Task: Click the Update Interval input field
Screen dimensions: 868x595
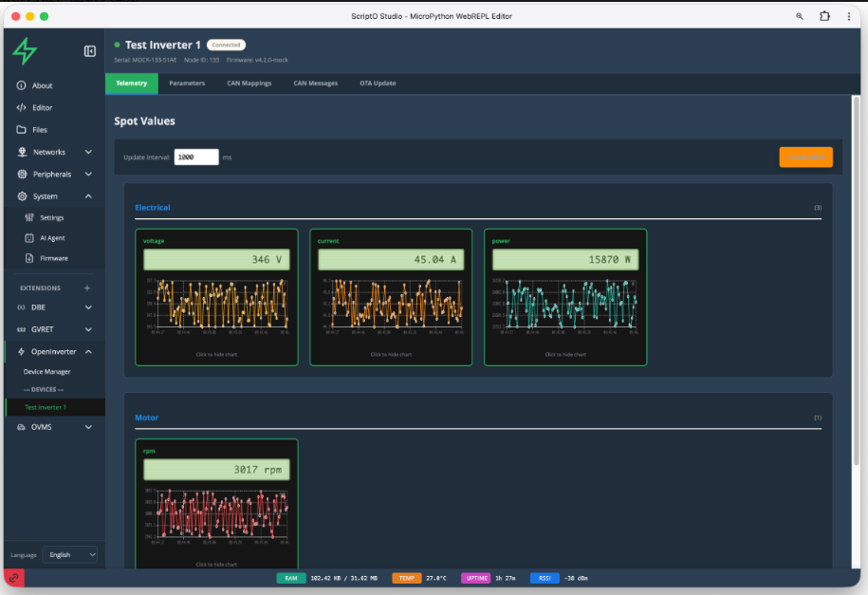Action: click(x=196, y=158)
